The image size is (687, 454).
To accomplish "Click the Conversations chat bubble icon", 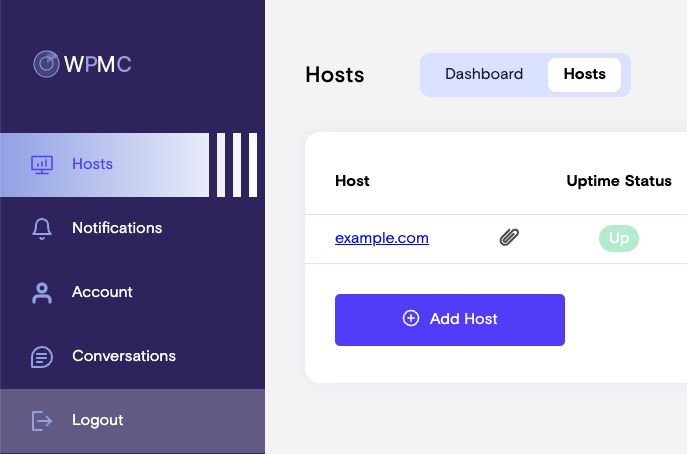I will coord(42,357).
